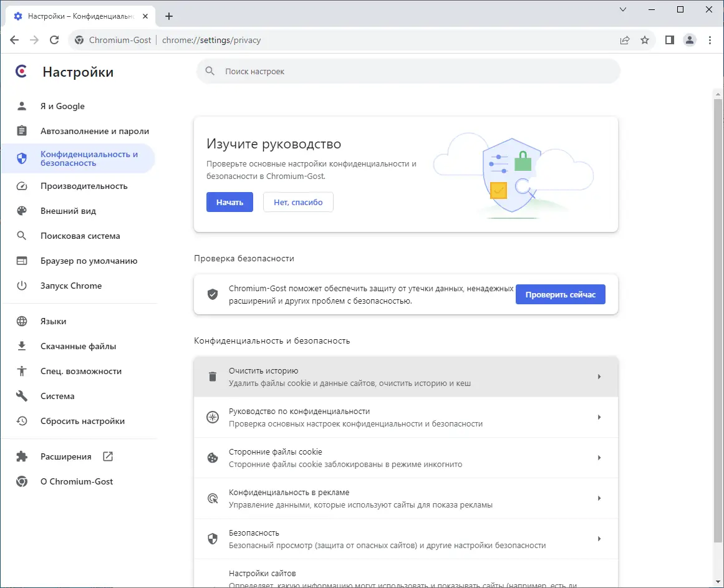Open the tab search chevron in title bar
Screen dimensions: 724x588
click(623, 9)
